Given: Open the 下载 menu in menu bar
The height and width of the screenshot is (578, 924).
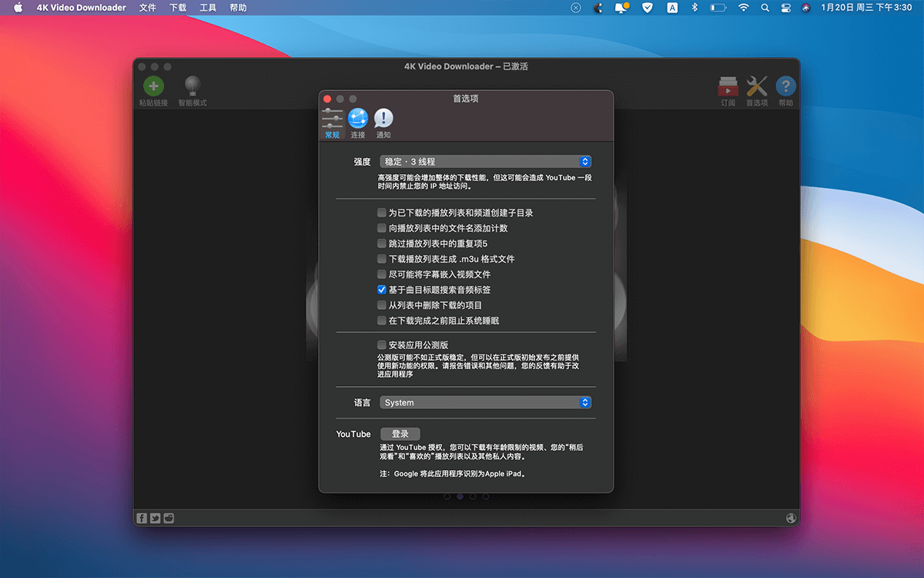Looking at the screenshot, I should point(178,8).
